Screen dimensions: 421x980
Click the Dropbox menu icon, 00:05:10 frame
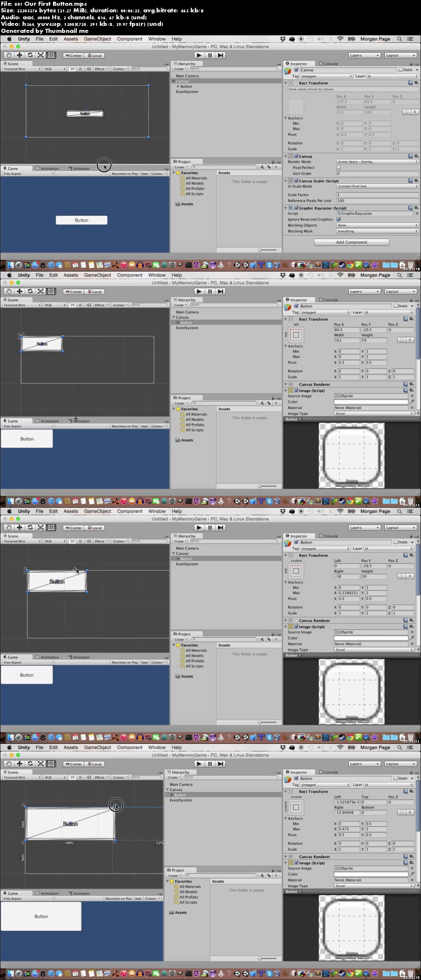click(283, 748)
